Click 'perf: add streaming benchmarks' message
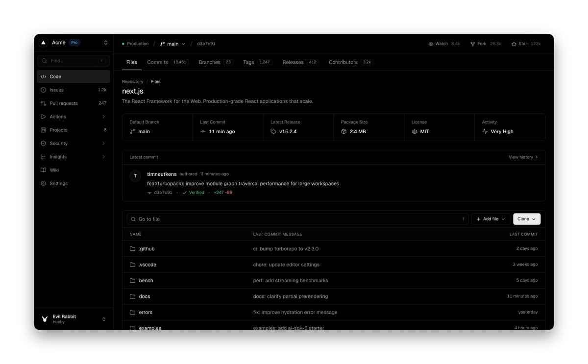This screenshot has width=588, height=364. click(291, 281)
